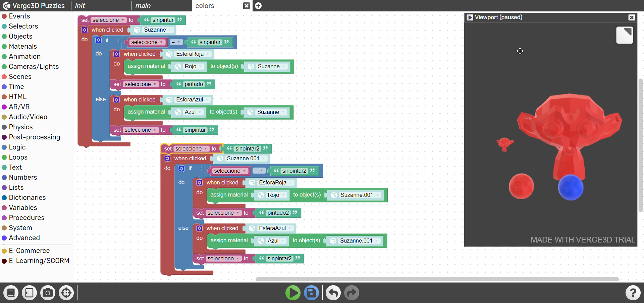Click Verge3D Puzzles logo icon

point(6,6)
